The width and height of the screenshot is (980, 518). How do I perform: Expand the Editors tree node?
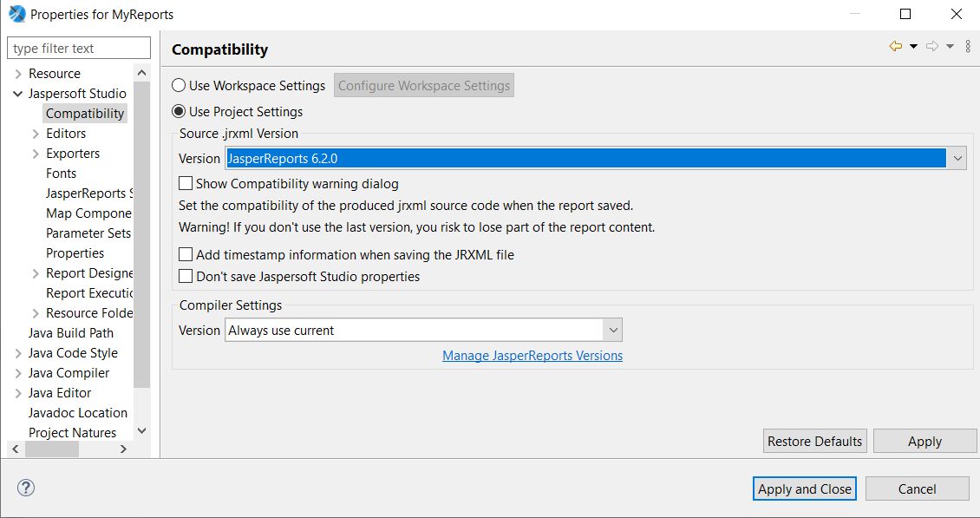click(36, 134)
